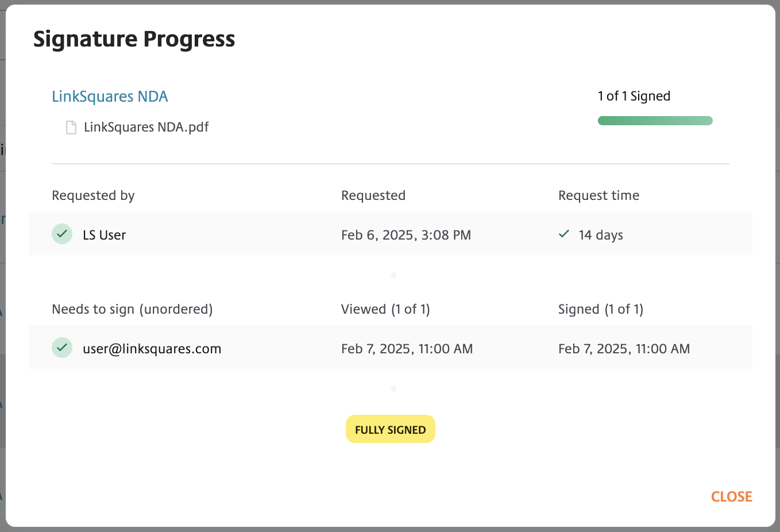Viewport: 780px width, 532px height.
Task: Click the '14 days' request time value
Action: [x=601, y=235]
